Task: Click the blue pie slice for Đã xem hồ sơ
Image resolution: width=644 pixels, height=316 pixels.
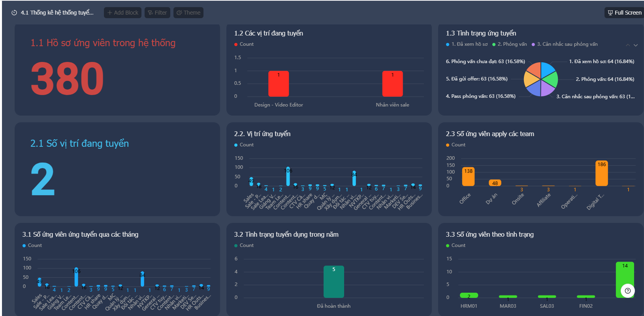Action: 548,69
